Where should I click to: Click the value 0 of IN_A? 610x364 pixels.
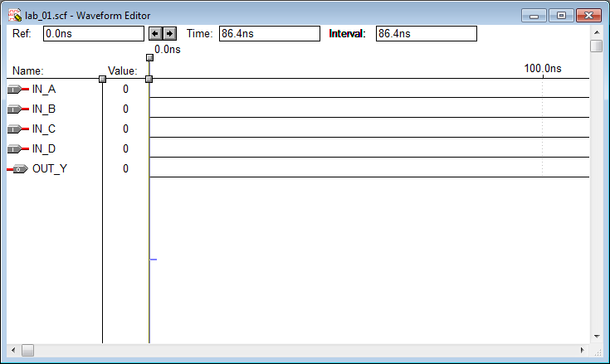click(x=125, y=90)
